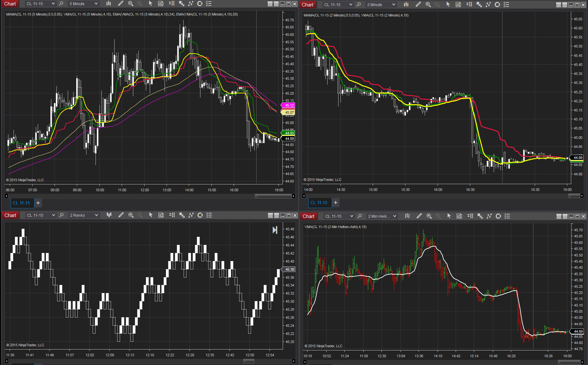Click the instrument search magnifier in the 2 Minute chart
The image size is (588, 365).
[x=359, y=5]
